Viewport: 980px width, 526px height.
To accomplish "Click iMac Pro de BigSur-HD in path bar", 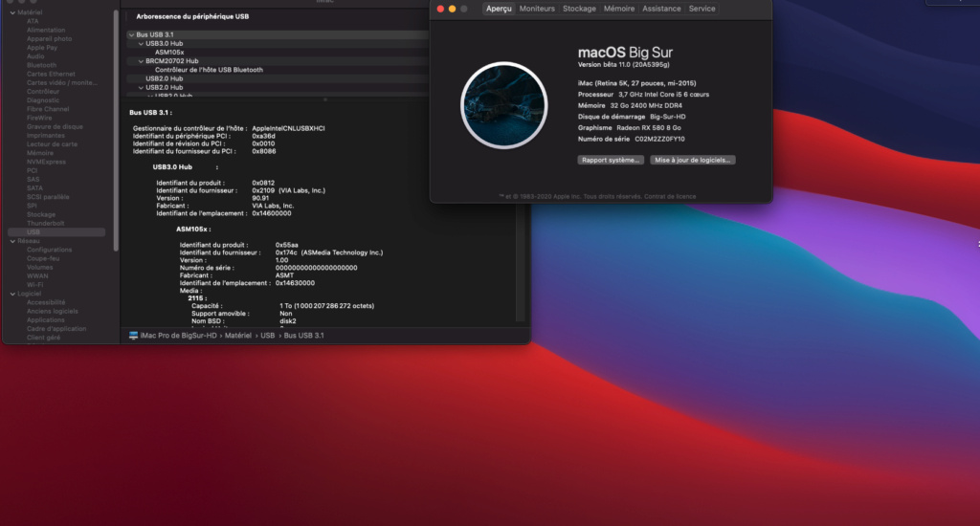I will (178, 336).
